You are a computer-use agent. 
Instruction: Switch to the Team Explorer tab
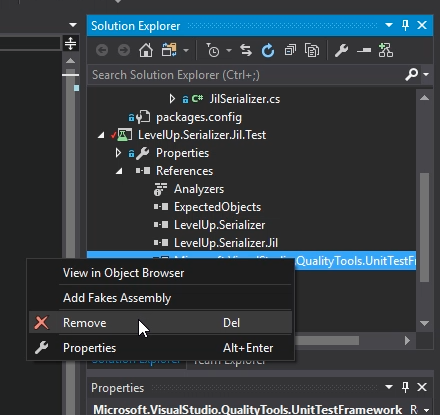[229, 362]
